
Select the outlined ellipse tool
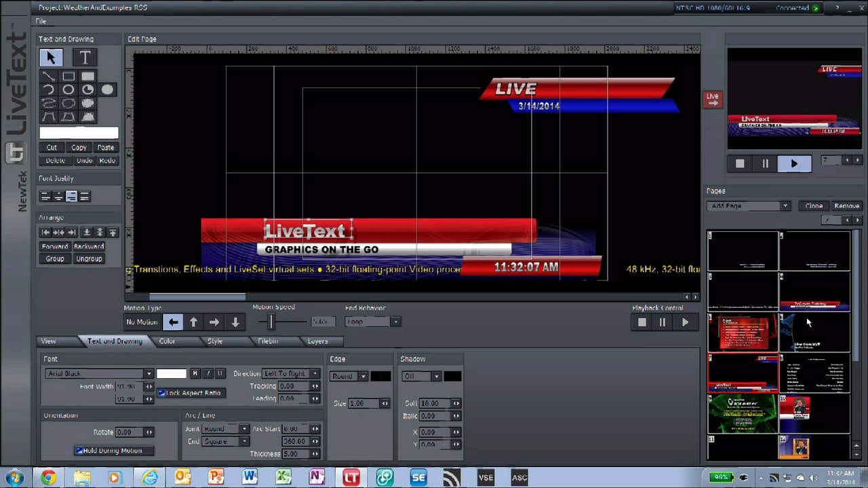click(x=68, y=89)
